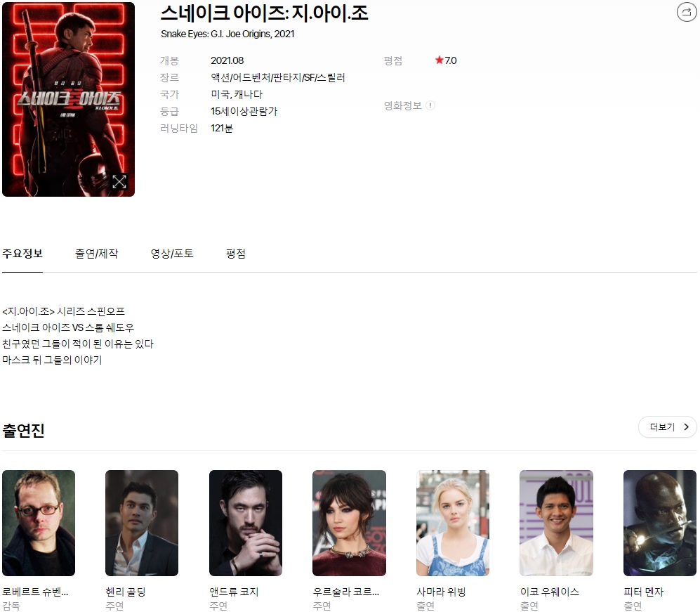This screenshot has width=700, height=612.
Task: Open the 사마라 위빙 name link
Action: pos(441,592)
